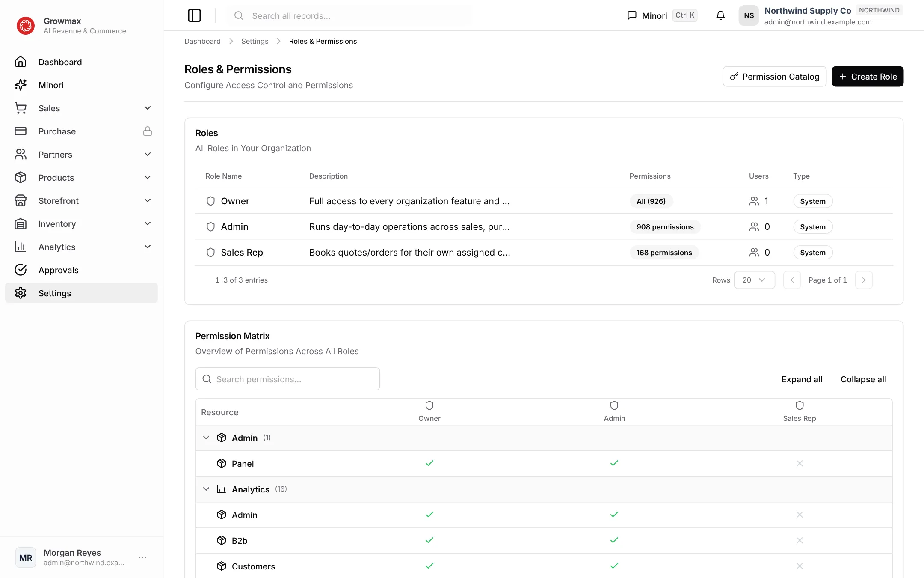This screenshot has height=578, width=924.
Task: Focus the Search all records field
Action: [x=350, y=16]
